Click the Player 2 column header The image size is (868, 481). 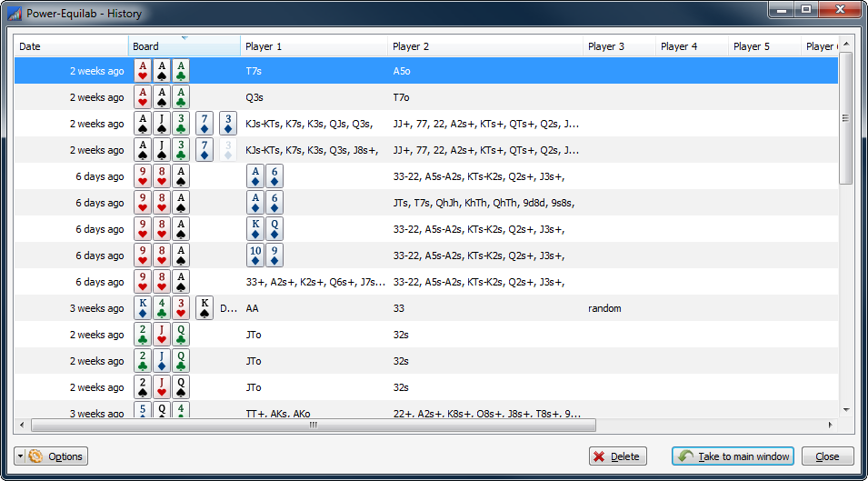pos(485,46)
